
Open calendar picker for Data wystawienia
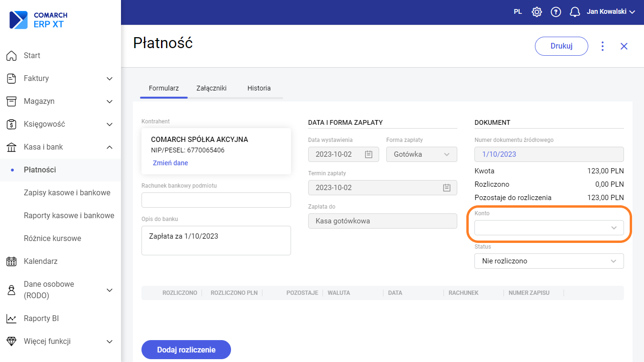368,154
